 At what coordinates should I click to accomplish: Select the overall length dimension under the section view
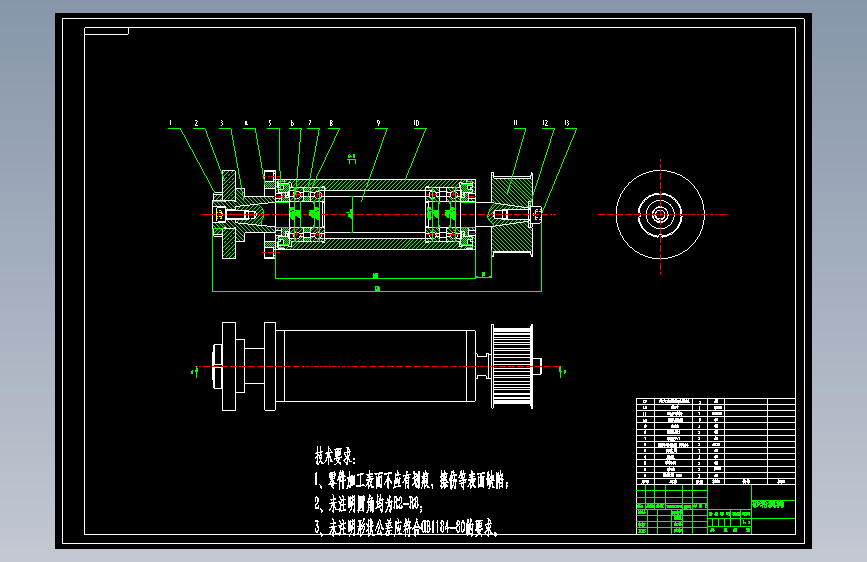(x=377, y=288)
